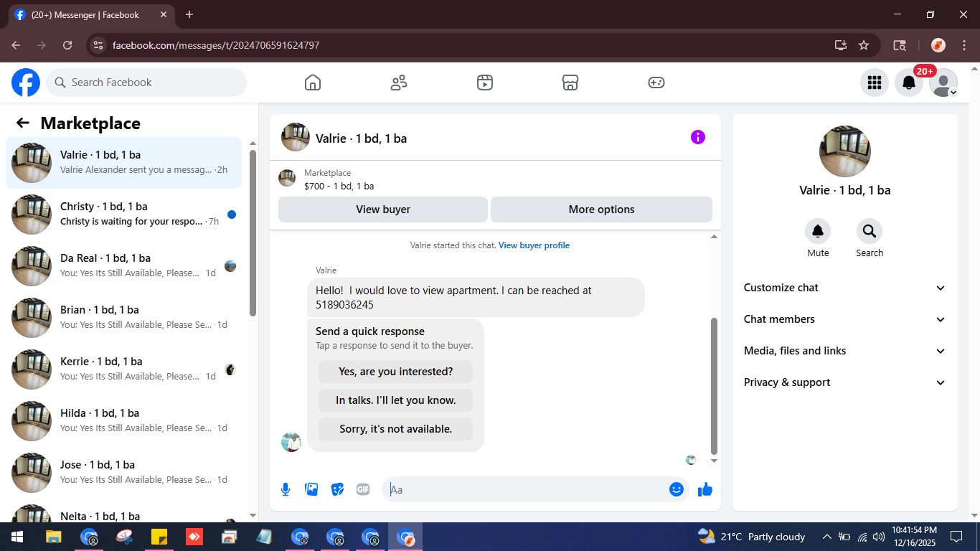Choose a sticker icon
Screen dimensions: 980x551
pyautogui.click(x=337, y=489)
